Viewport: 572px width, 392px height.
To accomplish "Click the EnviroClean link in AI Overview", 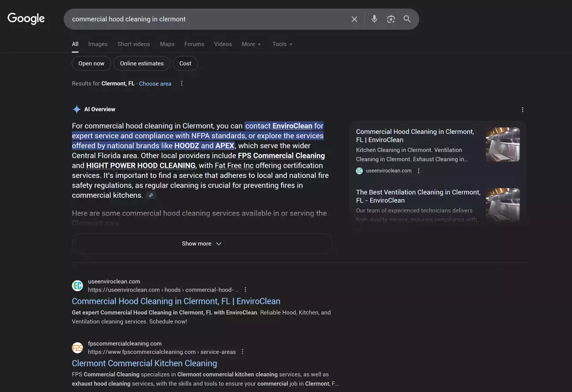I will (x=292, y=126).
